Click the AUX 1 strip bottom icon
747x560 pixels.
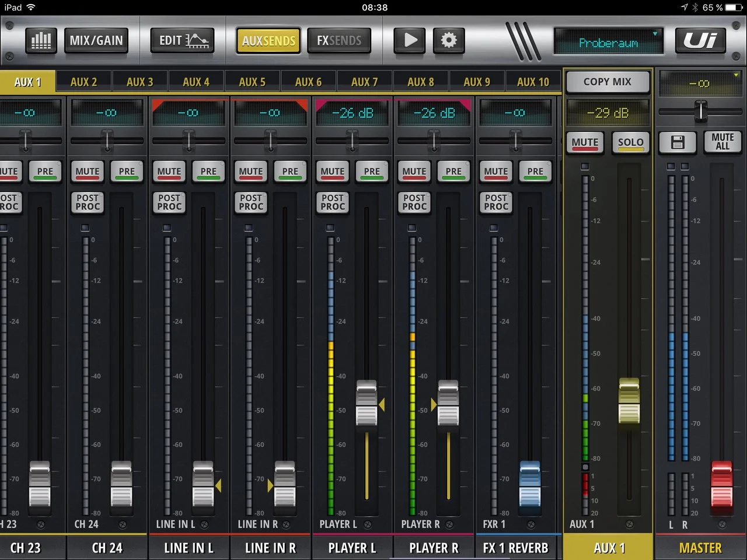click(629, 524)
